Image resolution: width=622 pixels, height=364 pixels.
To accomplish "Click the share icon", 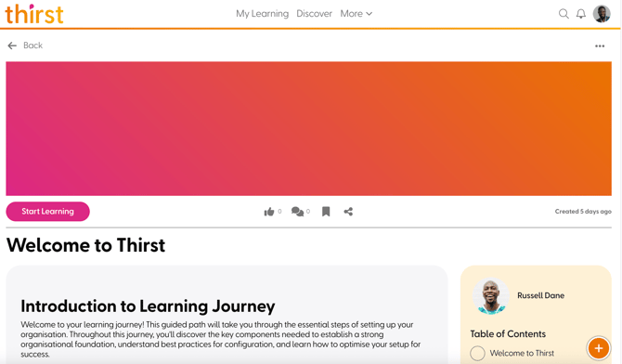I will [x=348, y=212].
